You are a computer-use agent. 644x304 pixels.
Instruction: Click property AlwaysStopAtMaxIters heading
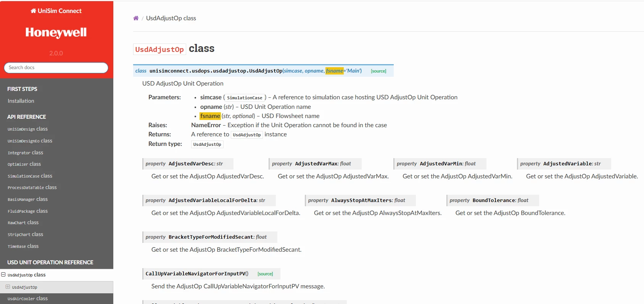pos(360,200)
